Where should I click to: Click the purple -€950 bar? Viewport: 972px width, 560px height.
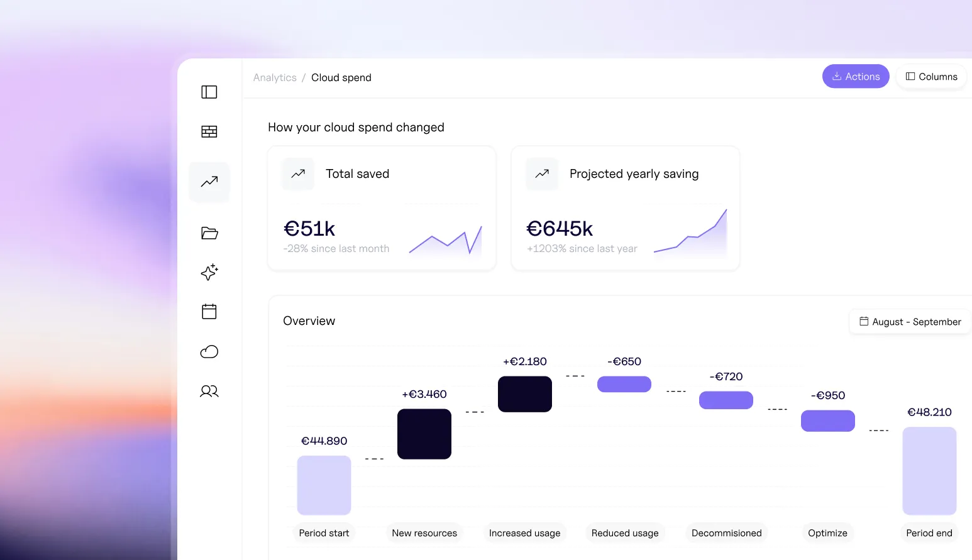828,421
